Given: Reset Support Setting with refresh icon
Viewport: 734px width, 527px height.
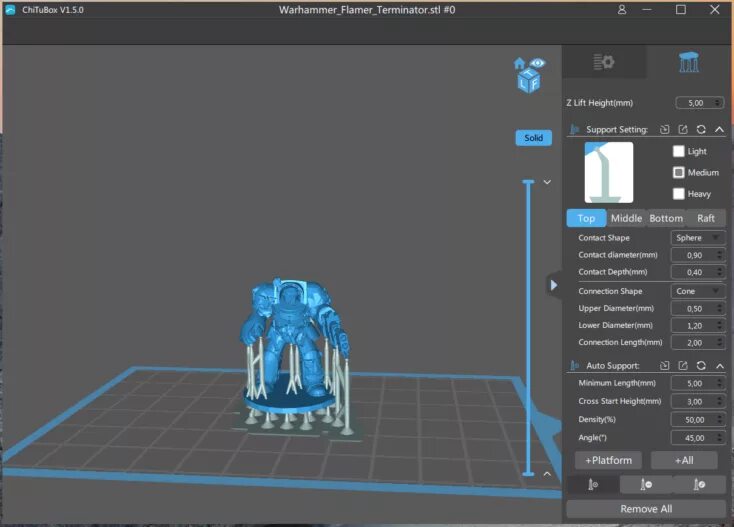Looking at the screenshot, I should (x=701, y=130).
